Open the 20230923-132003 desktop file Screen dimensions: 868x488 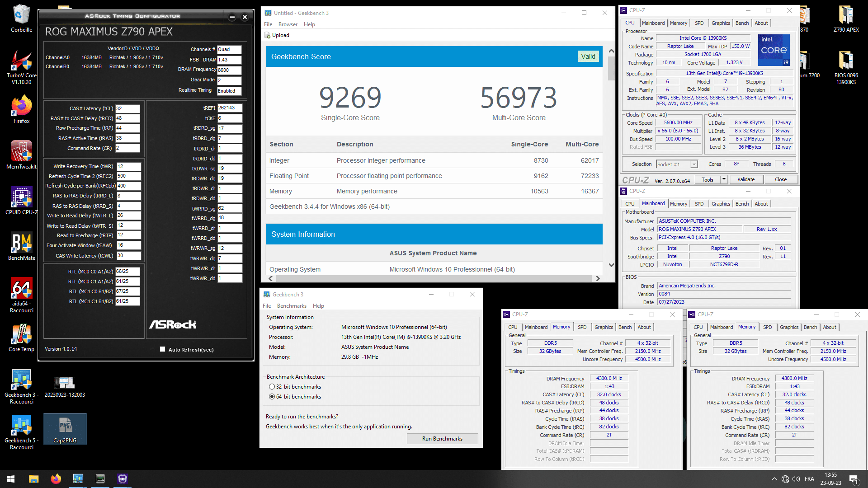65,387
